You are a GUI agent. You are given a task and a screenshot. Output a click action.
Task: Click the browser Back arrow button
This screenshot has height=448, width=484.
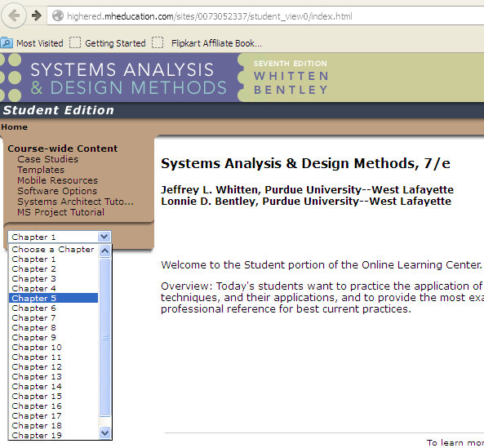click(x=13, y=16)
